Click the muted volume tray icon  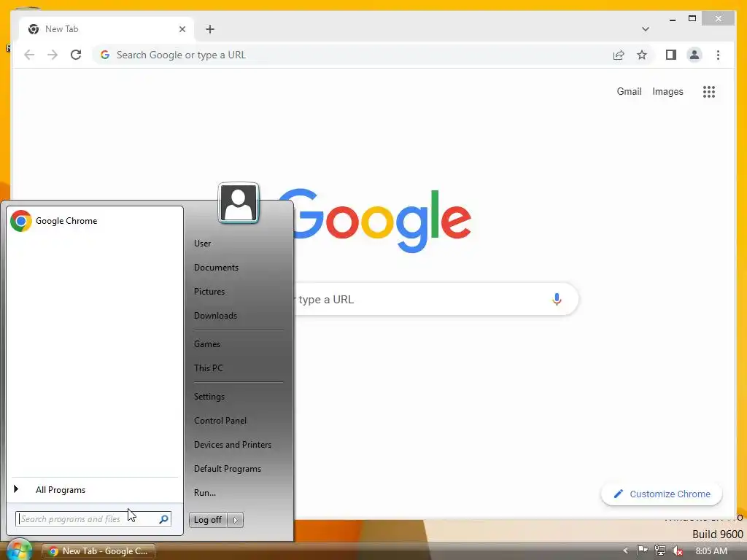click(677, 551)
